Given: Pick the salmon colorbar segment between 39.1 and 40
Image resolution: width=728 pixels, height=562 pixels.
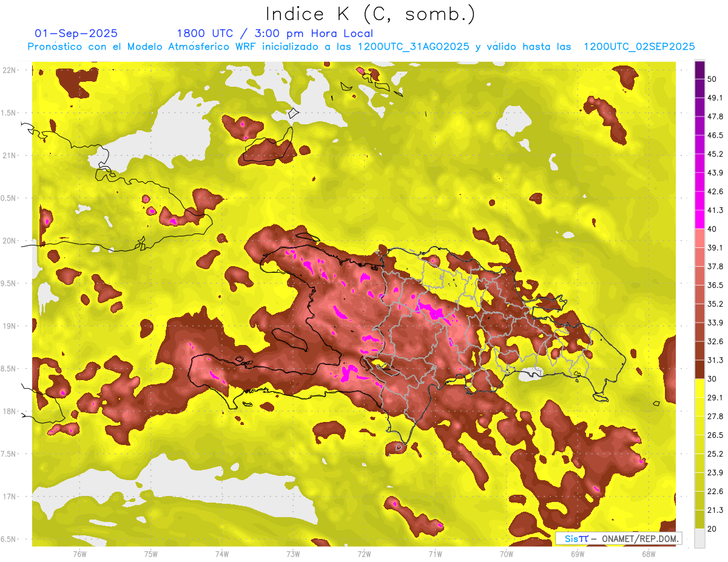Looking at the screenshot, I should pyautogui.click(x=699, y=238).
